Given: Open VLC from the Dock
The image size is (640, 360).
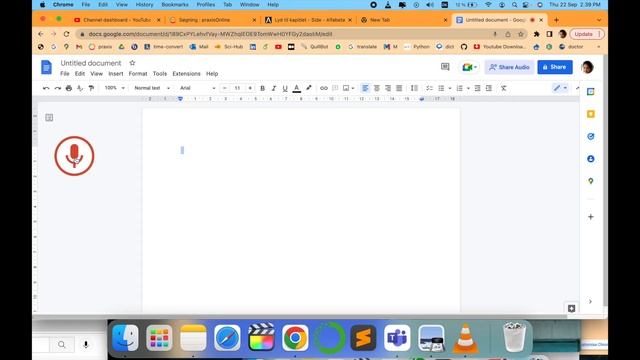Looking at the screenshot, I should [x=465, y=338].
